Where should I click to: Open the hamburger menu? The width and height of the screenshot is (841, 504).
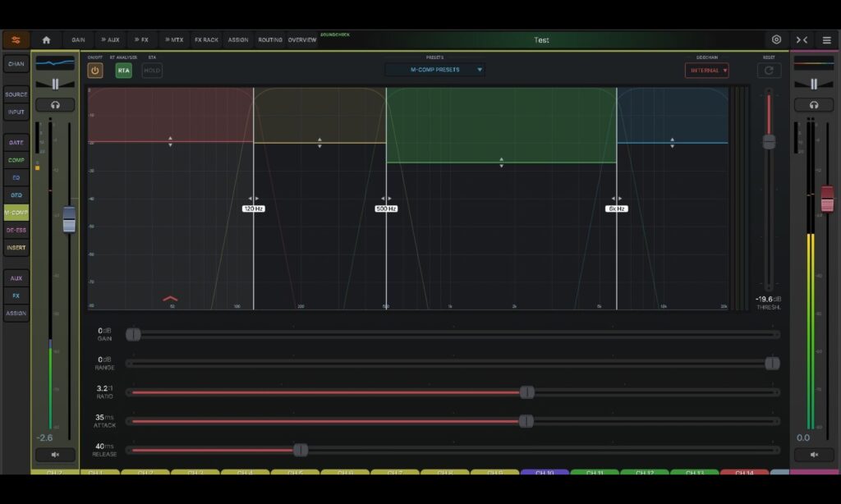[x=826, y=40]
